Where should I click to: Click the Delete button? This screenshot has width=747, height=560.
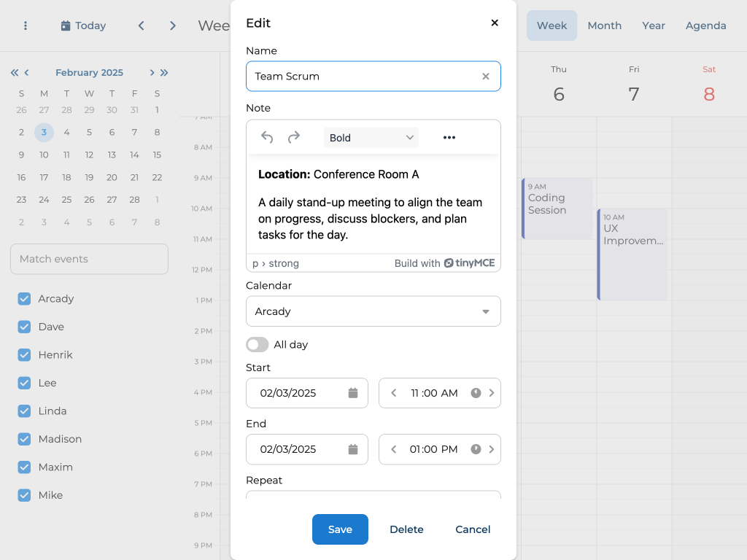point(406,529)
